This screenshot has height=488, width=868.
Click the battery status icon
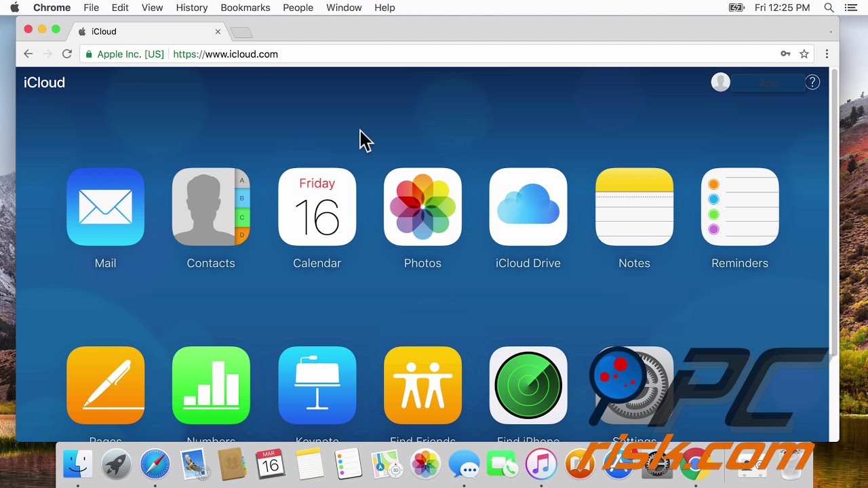click(x=736, y=7)
